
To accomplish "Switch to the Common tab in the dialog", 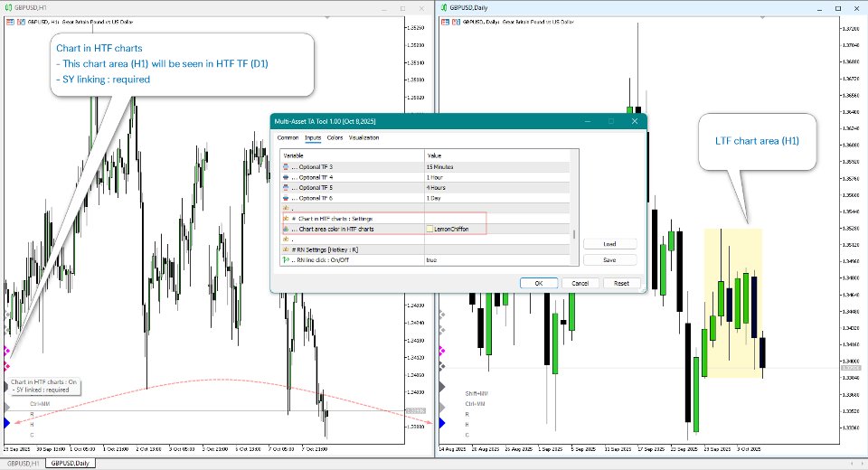I will (288, 138).
